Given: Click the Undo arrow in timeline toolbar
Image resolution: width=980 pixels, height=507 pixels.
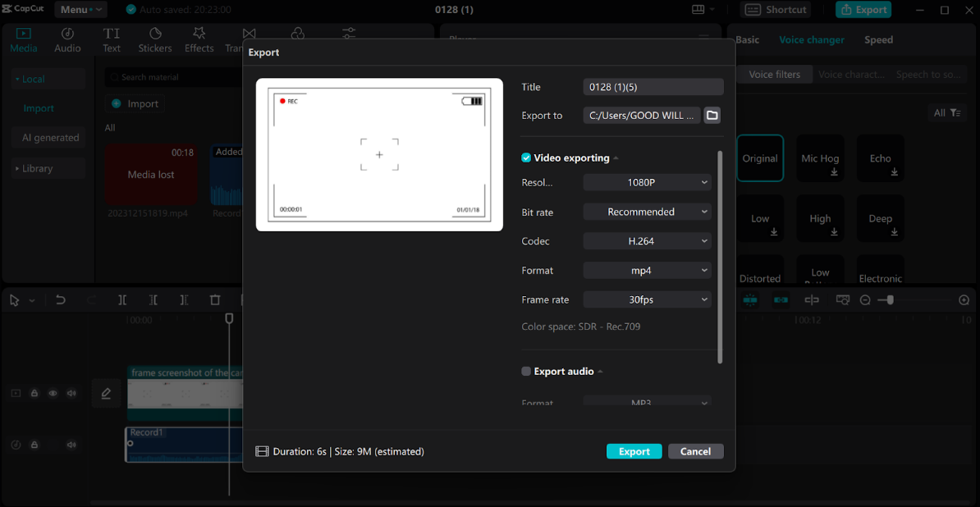Looking at the screenshot, I should (x=61, y=300).
